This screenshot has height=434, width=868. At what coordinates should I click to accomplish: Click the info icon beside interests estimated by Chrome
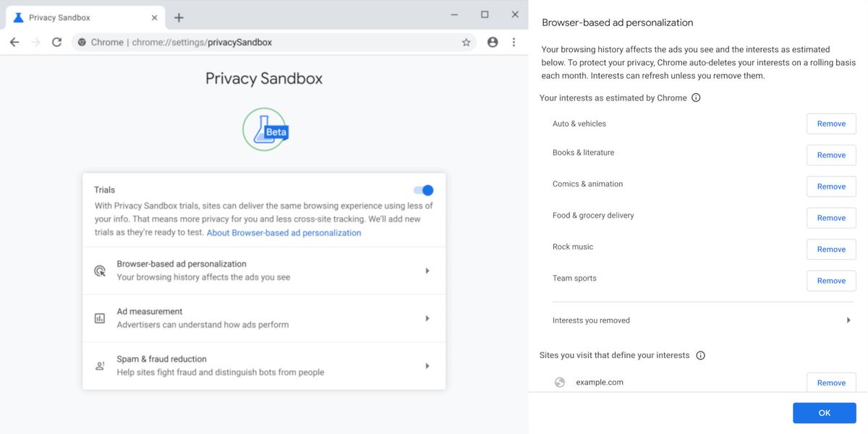pos(696,98)
